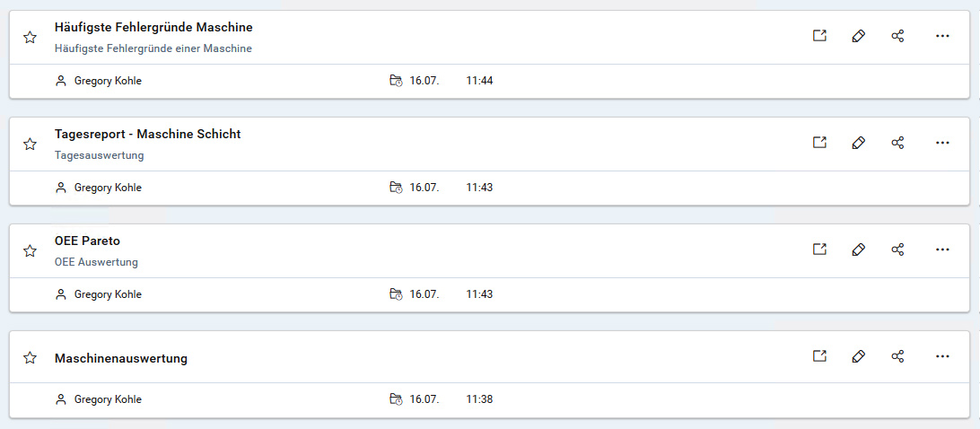Expand three-dot menu for Tagesreport - Maschine Schicht
Image resolution: width=980 pixels, height=429 pixels.
942,143
